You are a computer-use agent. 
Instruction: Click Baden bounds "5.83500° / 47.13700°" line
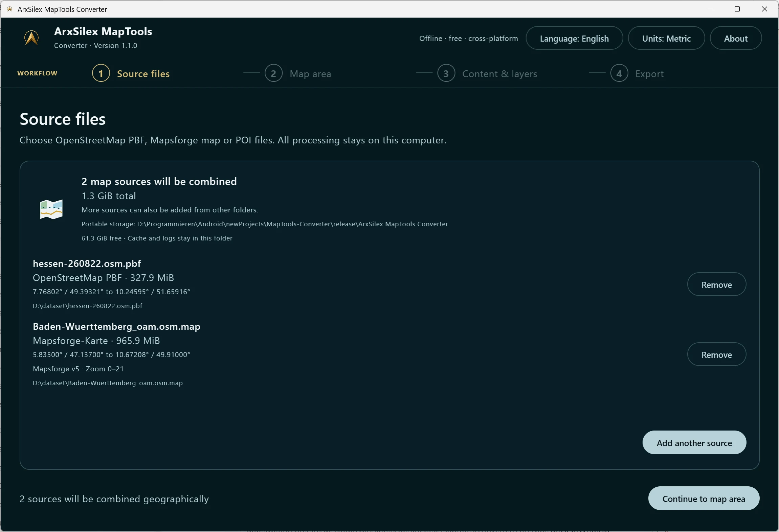(111, 354)
